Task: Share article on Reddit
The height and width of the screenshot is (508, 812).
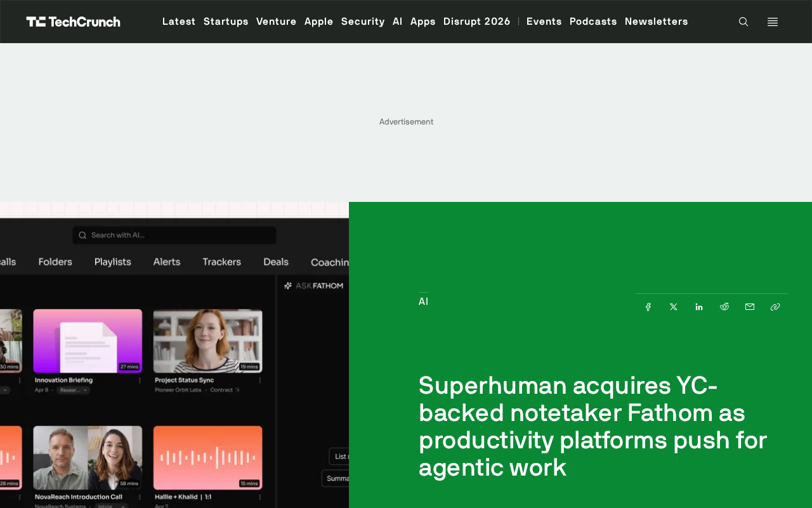Action: point(724,307)
